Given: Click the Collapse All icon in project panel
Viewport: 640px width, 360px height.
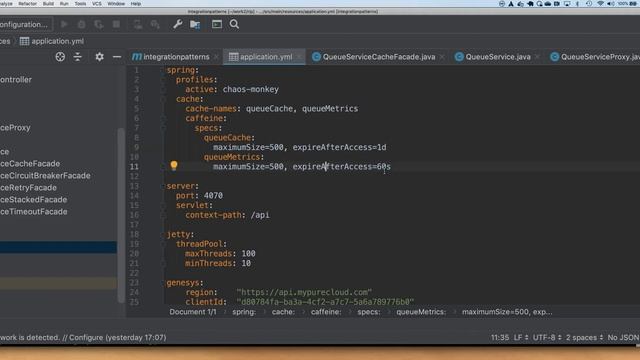Looking at the screenshot, I should [78, 57].
